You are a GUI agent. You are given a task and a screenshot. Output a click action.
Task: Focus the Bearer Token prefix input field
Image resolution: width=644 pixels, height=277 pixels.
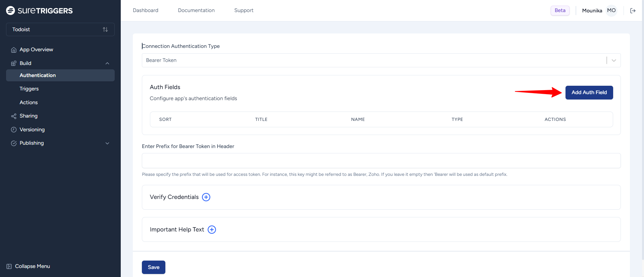pos(381,161)
